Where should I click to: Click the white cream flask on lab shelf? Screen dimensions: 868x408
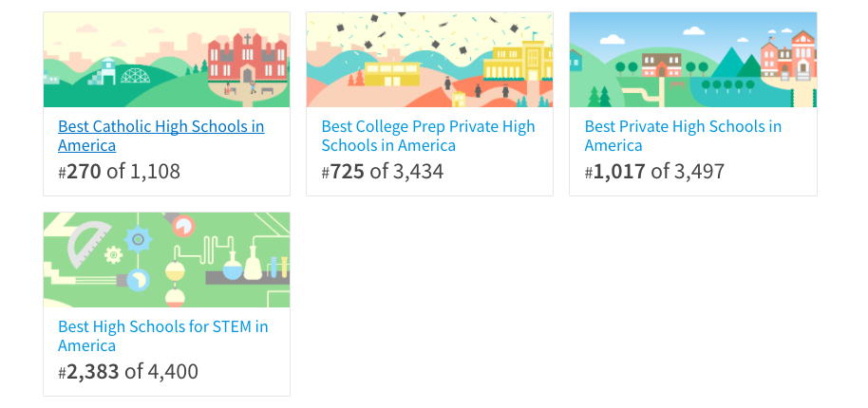(253, 263)
